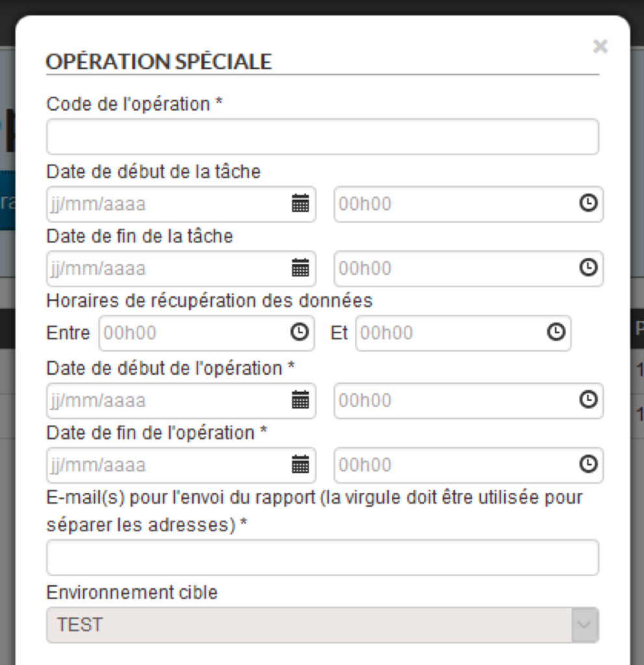The height and width of the screenshot is (665, 644).
Task: Focus the Code de l'opération field
Action: (322, 136)
